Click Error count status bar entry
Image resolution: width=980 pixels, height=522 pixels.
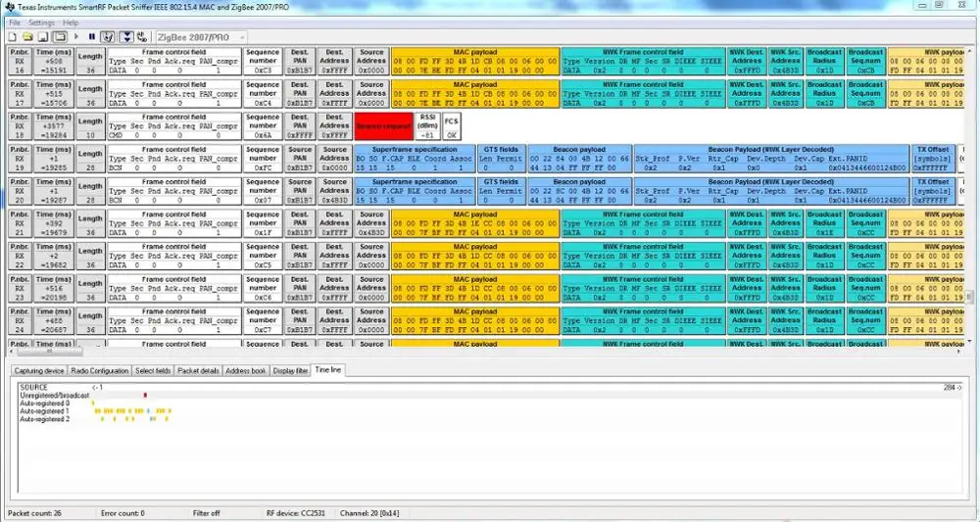pos(122,513)
